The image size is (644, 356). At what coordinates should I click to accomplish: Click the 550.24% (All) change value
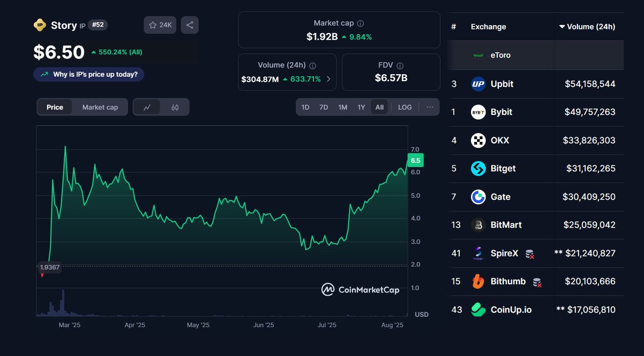pos(117,52)
